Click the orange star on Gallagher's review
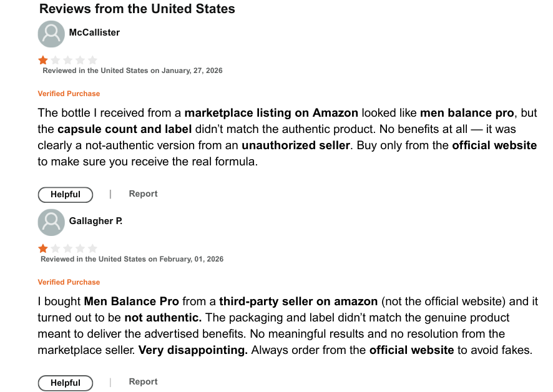This screenshot has width=553, height=392. pyautogui.click(x=43, y=248)
